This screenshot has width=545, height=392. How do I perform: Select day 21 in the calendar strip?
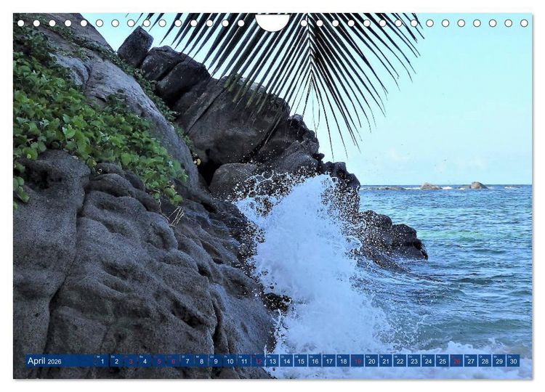click(x=386, y=361)
